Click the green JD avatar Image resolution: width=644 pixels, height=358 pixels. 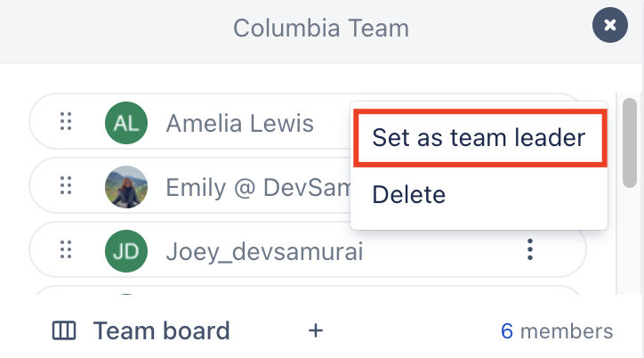coord(126,251)
